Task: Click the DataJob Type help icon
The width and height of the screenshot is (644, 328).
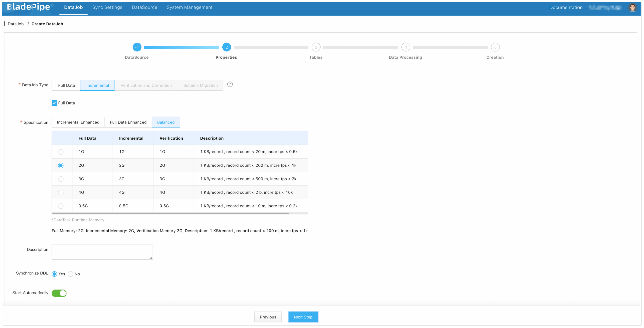Action: click(x=230, y=84)
